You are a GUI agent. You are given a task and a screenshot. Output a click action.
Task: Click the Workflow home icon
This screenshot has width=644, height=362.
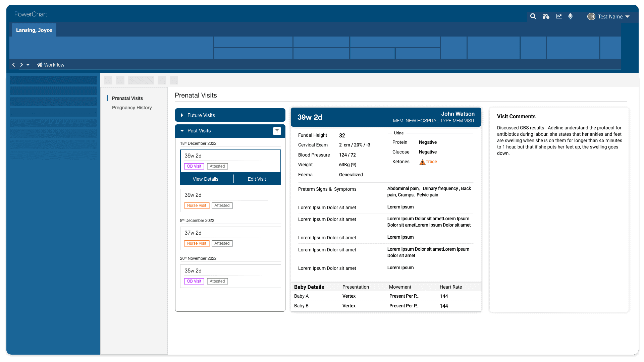(40, 65)
